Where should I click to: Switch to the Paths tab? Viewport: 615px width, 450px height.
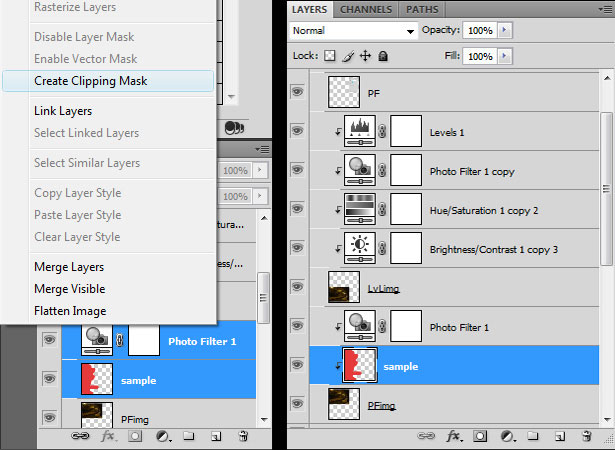[x=422, y=9]
